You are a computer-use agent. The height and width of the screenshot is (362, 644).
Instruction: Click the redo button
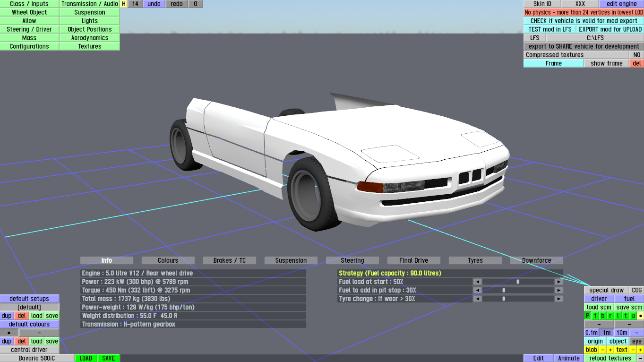(177, 4)
